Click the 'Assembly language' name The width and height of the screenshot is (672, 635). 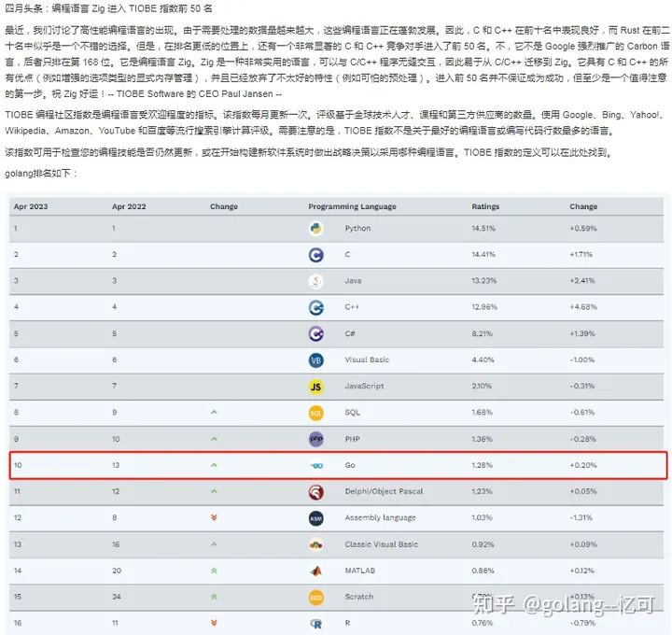pyautogui.click(x=381, y=518)
